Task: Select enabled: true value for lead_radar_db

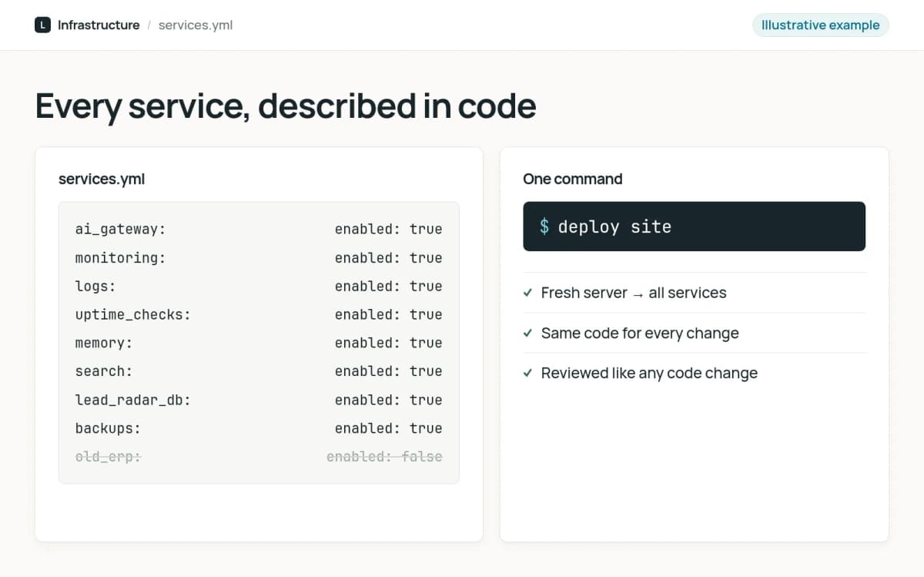Action: pyautogui.click(x=388, y=400)
